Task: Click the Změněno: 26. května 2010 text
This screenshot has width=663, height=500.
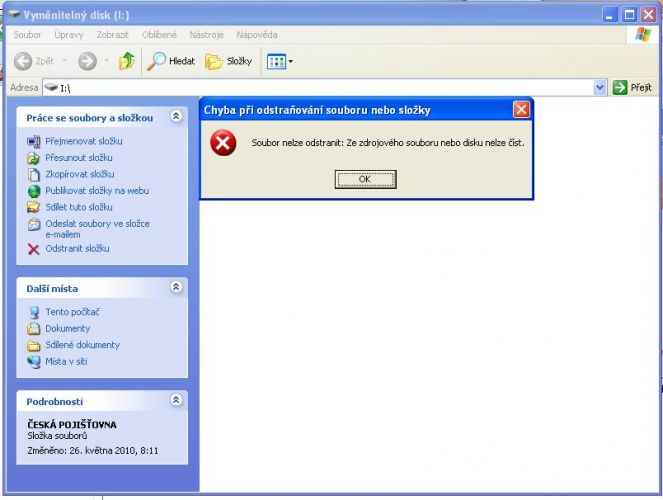Action: pos(93,451)
